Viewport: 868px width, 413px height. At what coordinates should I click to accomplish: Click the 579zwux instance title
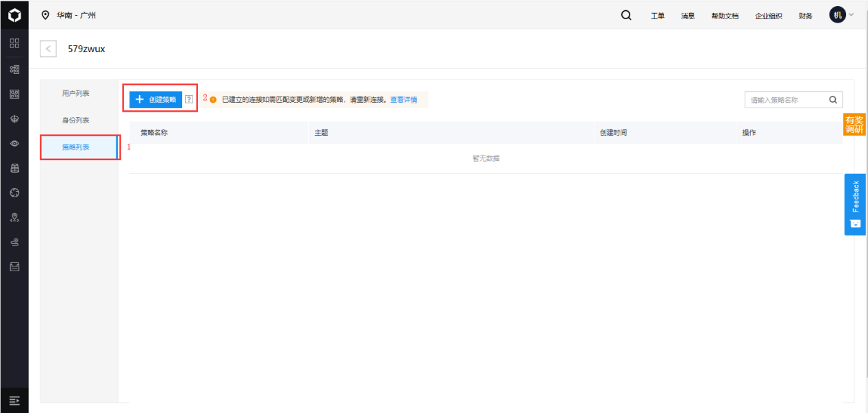[86, 49]
